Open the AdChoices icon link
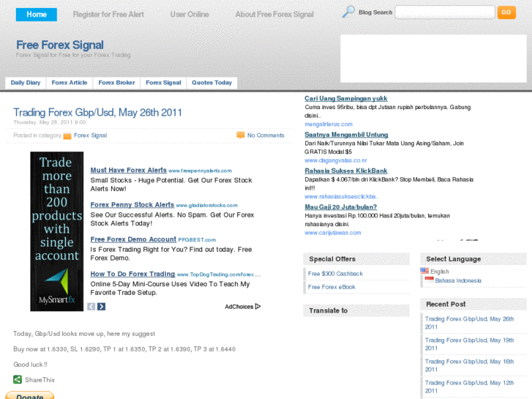 click(x=258, y=307)
